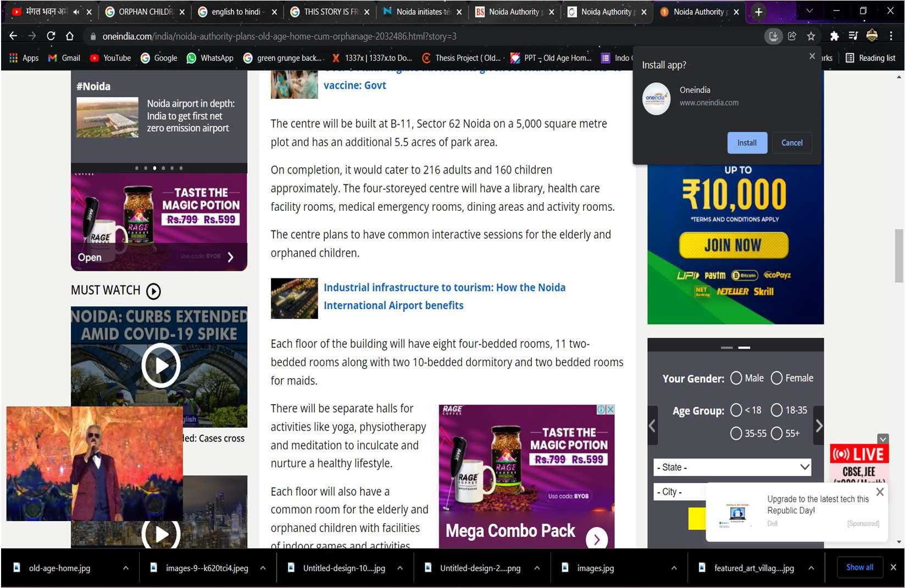This screenshot has width=905, height=588.
Task: Go back to the previous page
Action: [x=13, y=36]
